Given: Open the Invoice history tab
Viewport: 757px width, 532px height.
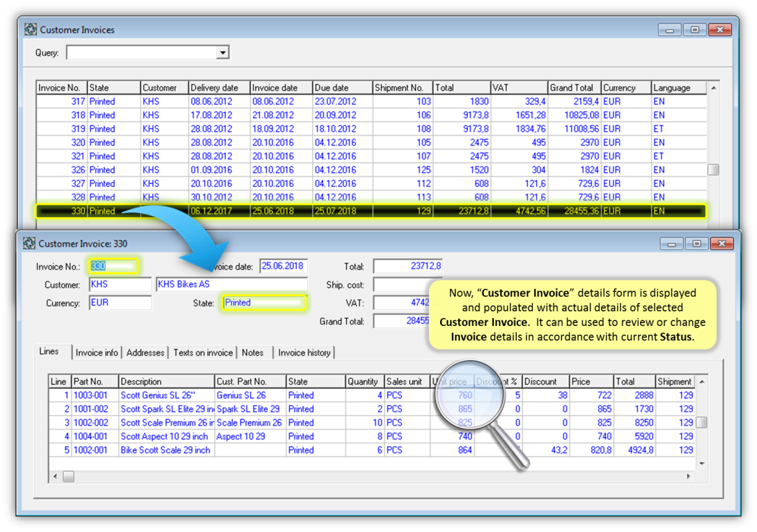Looking at the screenshot, I should (304, 353).
